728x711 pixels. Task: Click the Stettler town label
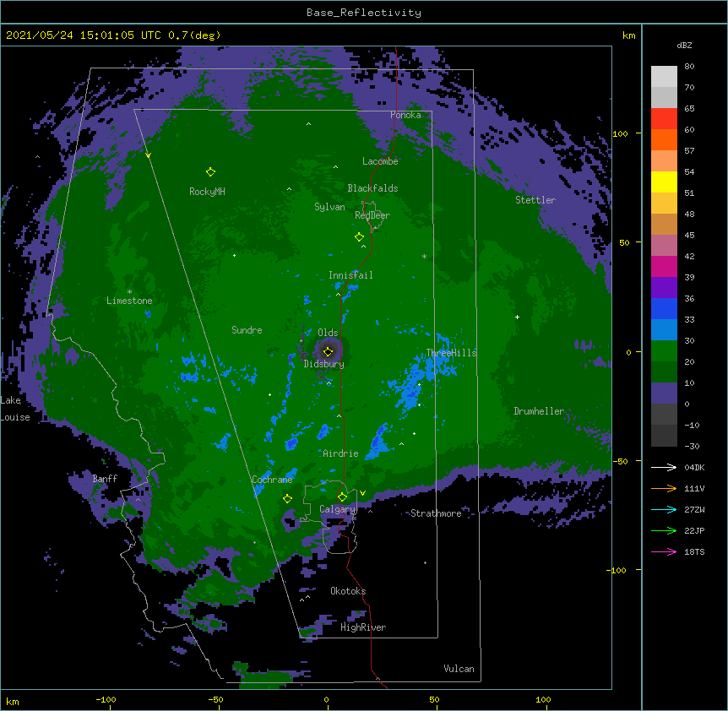[535, 200]
